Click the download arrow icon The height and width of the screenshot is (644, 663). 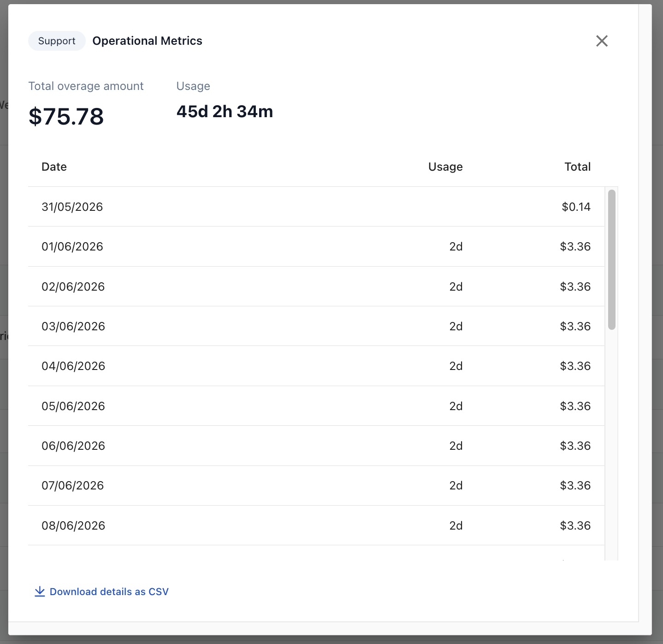point(40,591)
